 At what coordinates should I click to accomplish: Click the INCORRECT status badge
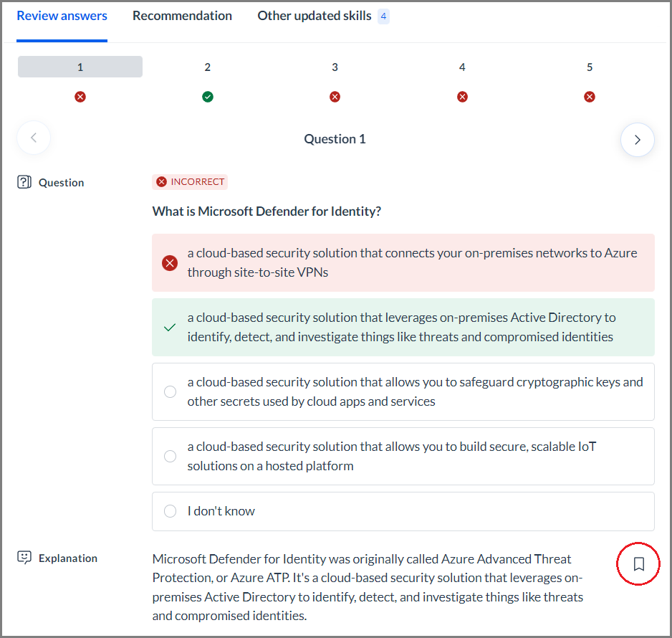[x=190, y=182]
